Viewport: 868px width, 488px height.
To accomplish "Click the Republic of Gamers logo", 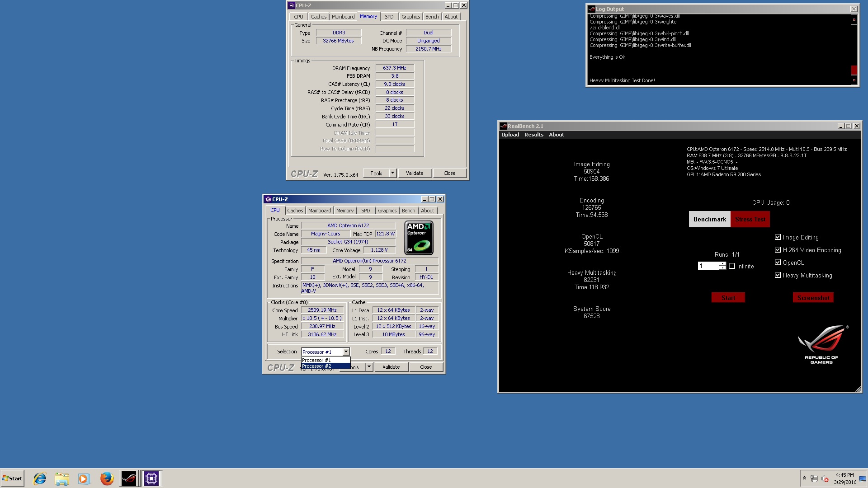I will pos(822,344).
